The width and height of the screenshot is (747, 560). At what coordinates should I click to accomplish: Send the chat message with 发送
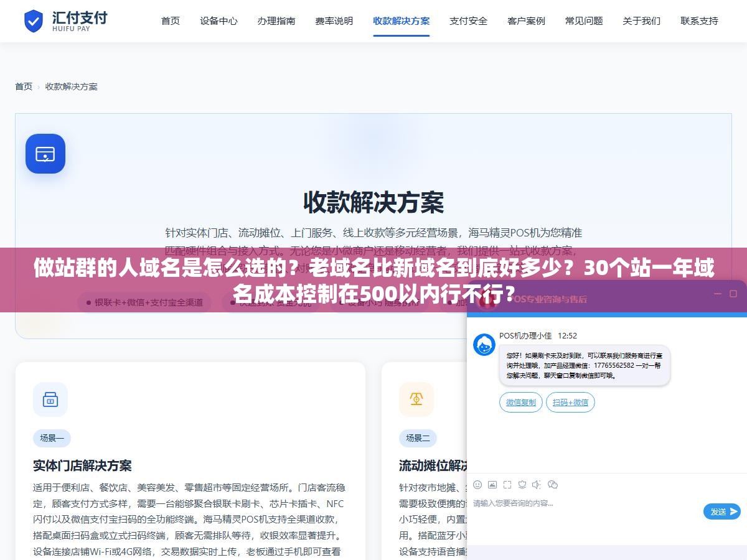[722, 511]
